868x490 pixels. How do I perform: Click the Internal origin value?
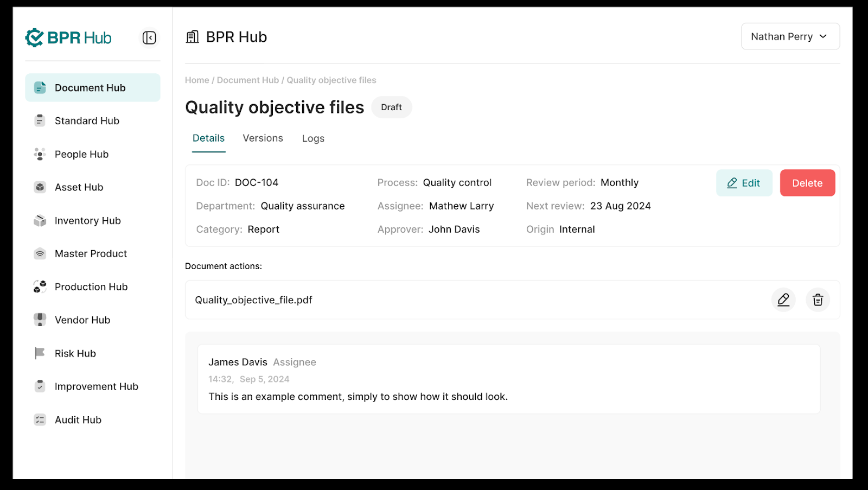coord(577,229)
